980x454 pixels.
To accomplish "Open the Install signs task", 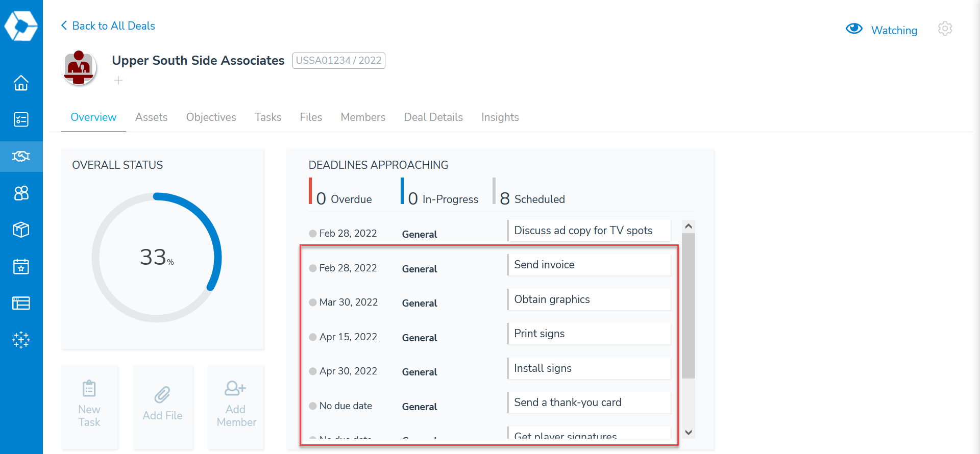I will (x=589, y=368).
